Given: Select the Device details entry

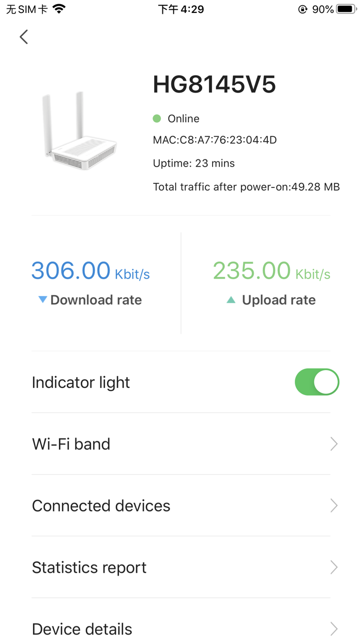Looking at the screenshot, I should [155, 629].
